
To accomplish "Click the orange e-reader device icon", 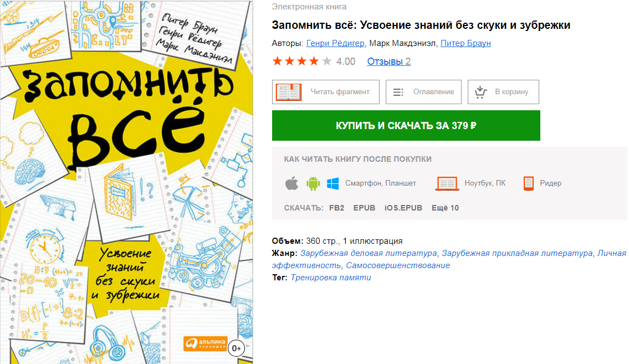I will (528, 183).
